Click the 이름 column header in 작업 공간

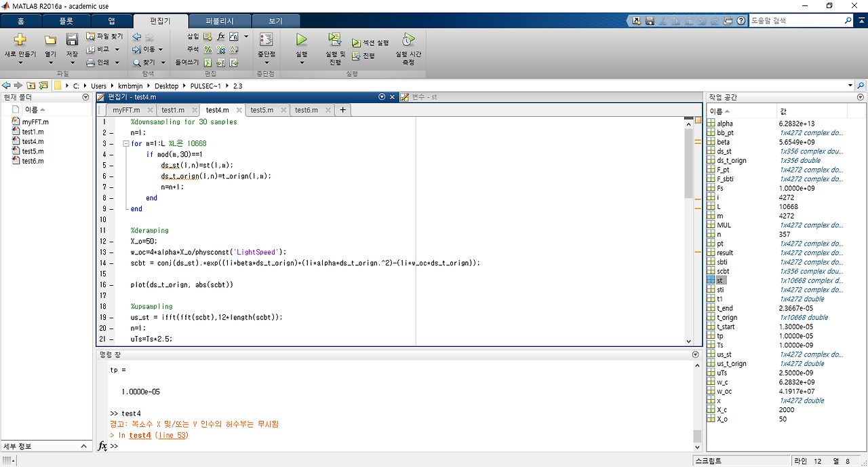pos(741,111)
